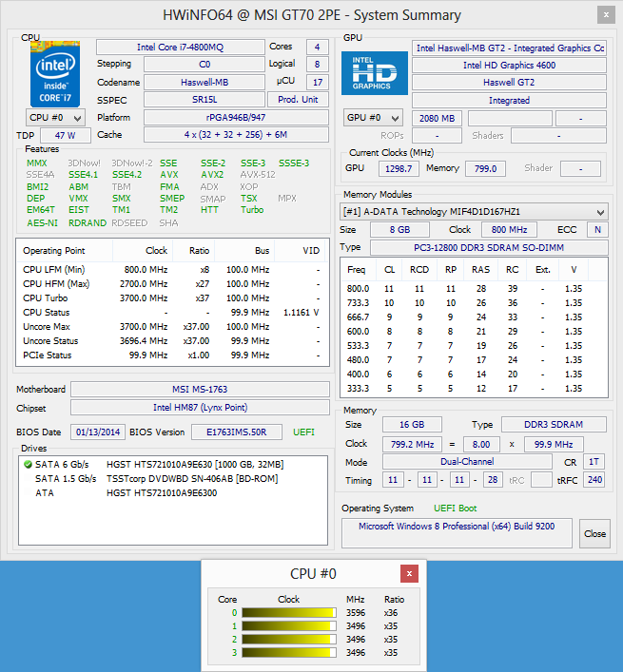The width and height of the screenshot is (623, 672).
Task: Open the CPU #0 selector dropdown
Action: click(55, 118)
